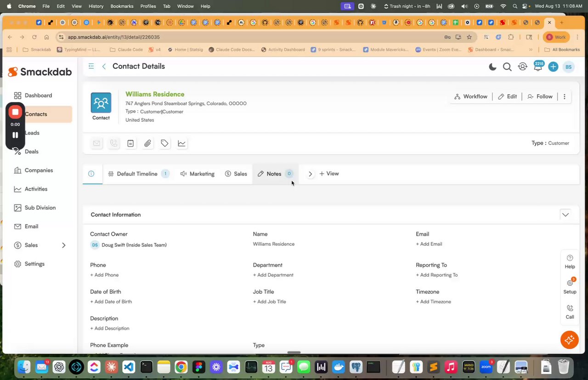The height and width of the screenshot is (380, 588).
Task: Expand the Sales sidebar submenu arrow
Action: 64,245
